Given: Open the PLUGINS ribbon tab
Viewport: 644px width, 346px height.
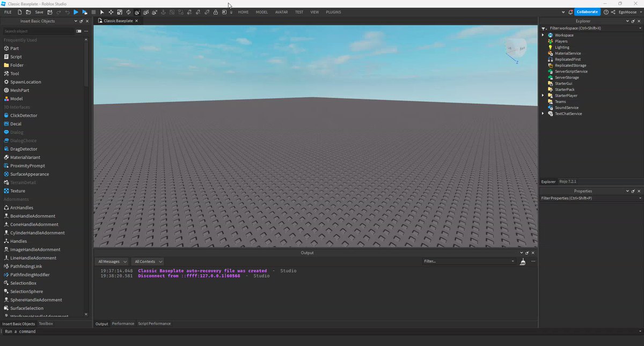Looking at the screenshot, I should [x=333, y=12].
